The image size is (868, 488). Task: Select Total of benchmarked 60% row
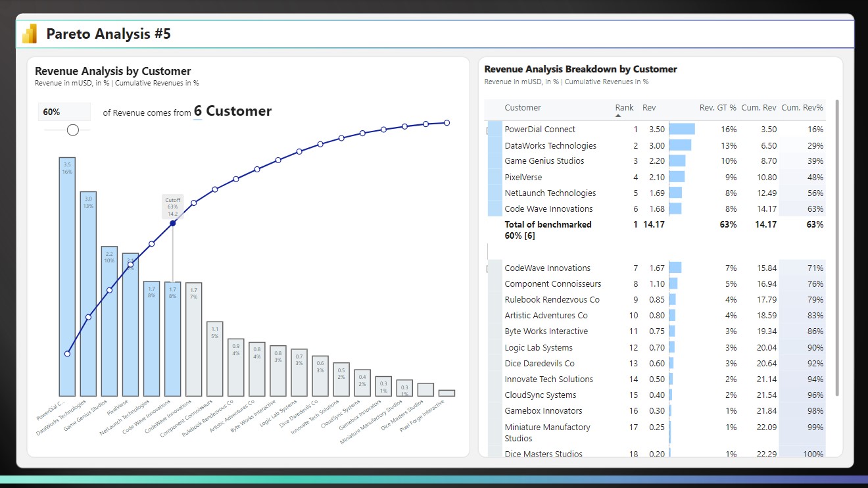point(548,230)
